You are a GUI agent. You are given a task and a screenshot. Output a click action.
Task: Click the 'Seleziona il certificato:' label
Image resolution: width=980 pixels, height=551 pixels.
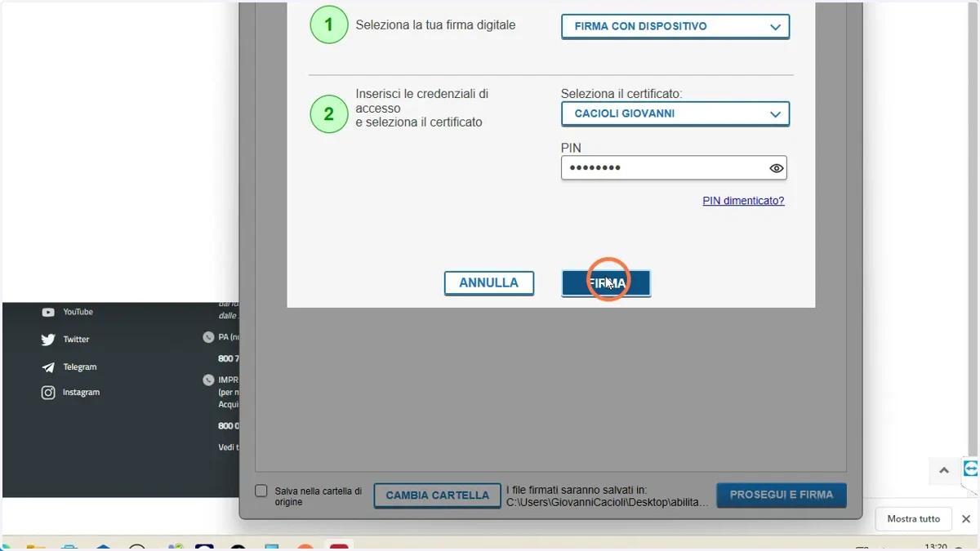pyautogui.click(x=621, y=94)
